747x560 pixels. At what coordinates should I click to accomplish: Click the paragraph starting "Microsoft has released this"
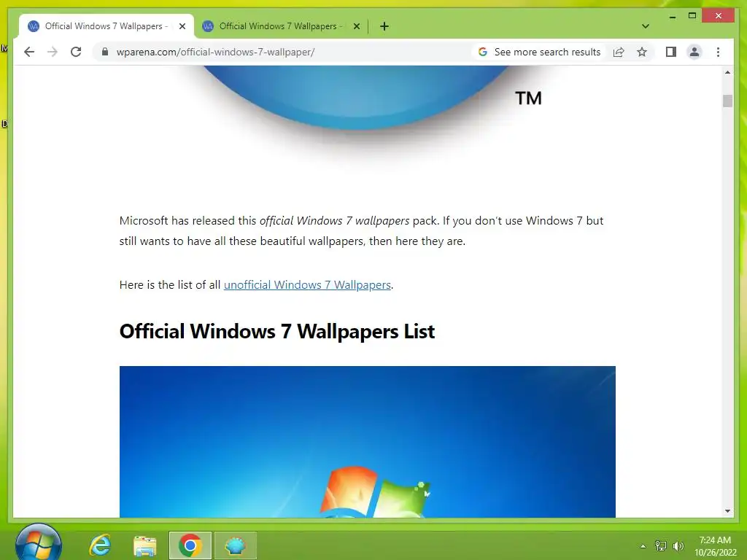(361, 231)
